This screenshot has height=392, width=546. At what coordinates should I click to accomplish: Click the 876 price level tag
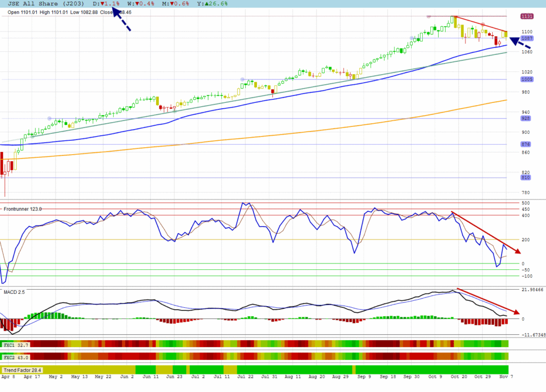point(527,145)
